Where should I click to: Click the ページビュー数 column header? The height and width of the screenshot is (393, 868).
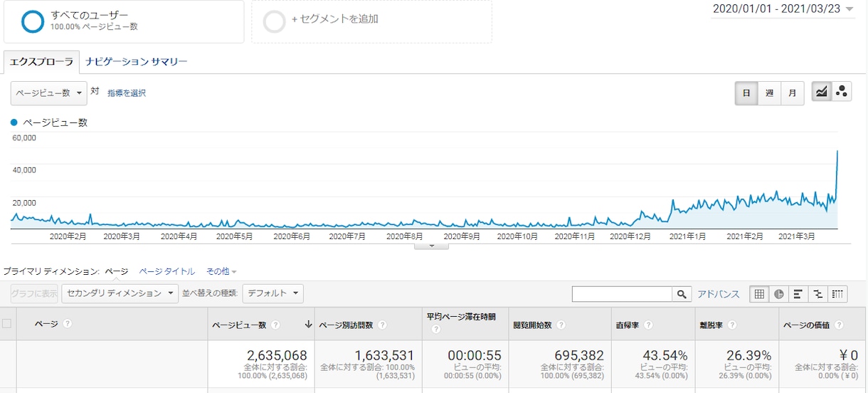point(239,325)
